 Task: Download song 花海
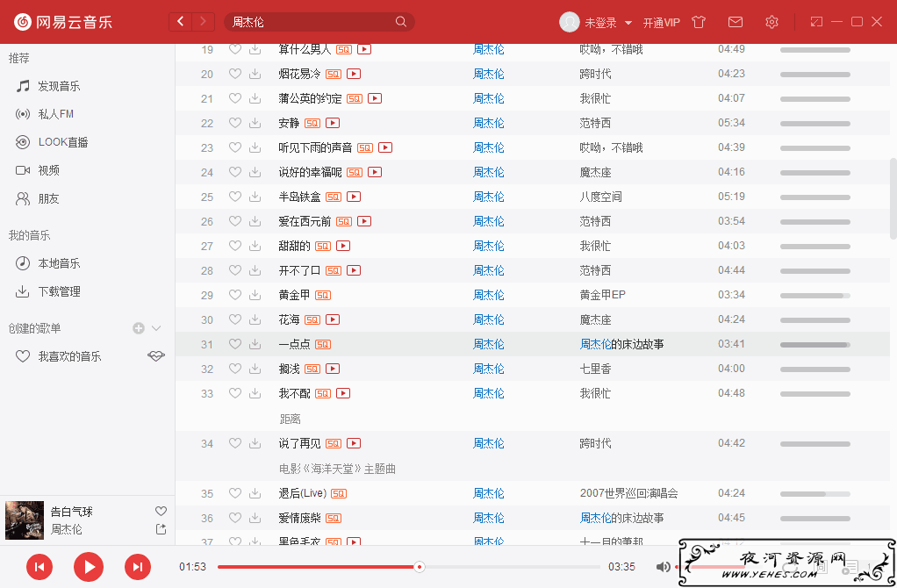click(255, 319)
